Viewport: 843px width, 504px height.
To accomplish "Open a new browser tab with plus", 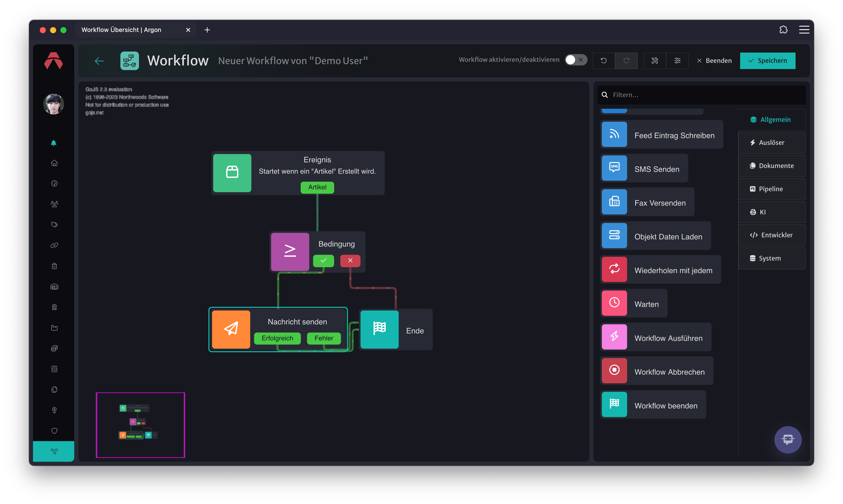I will point(207,30).
